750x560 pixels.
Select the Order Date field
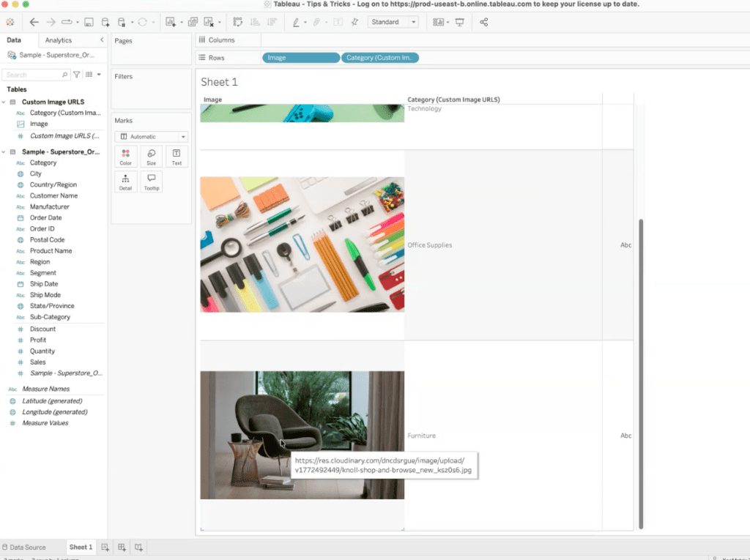click(x=46, y=217)
